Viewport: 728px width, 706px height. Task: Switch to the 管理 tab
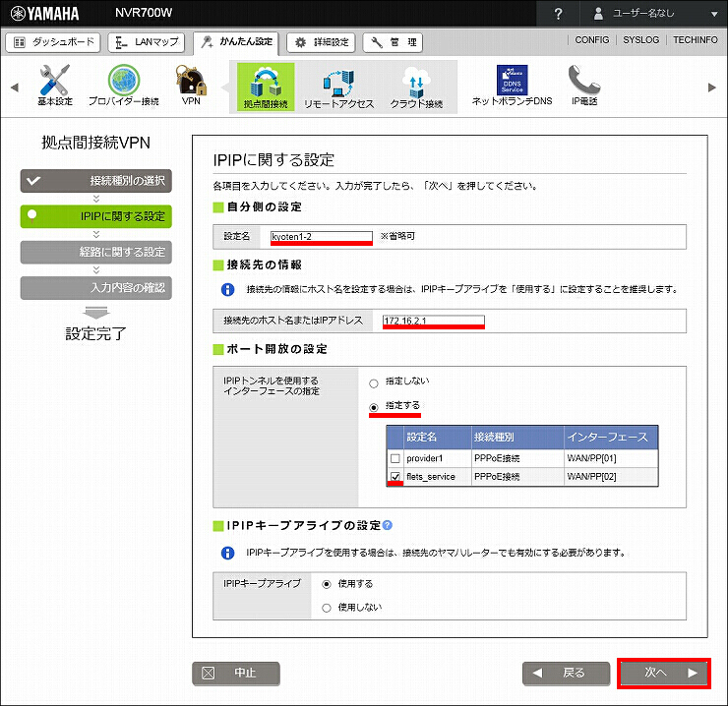393,42
